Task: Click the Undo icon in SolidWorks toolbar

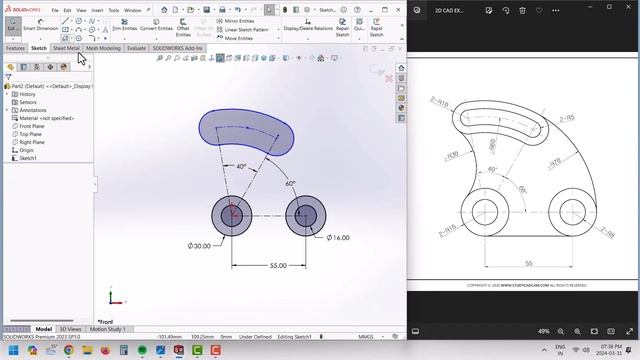Action: (238, 10)
